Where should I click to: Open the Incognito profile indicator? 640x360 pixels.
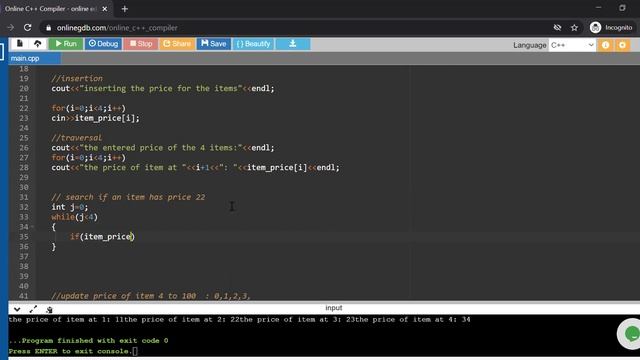[x=611, y=27]
